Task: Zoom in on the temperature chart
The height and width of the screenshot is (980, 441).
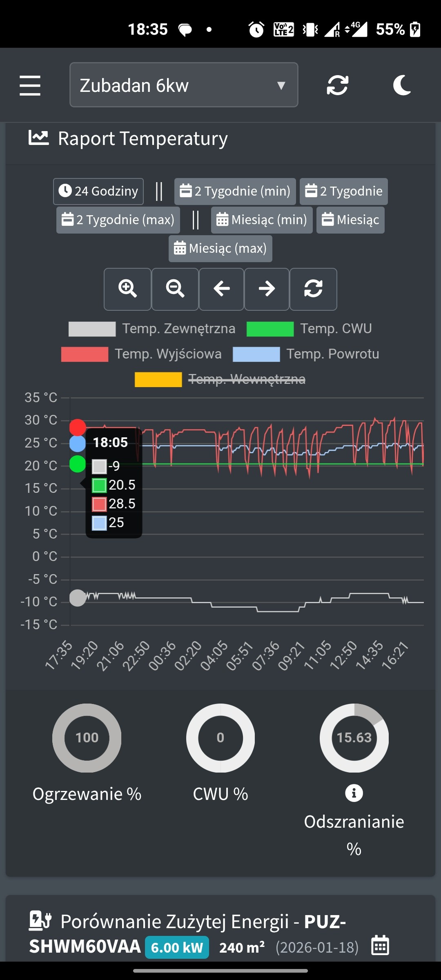Action: (x=127, y=289)
